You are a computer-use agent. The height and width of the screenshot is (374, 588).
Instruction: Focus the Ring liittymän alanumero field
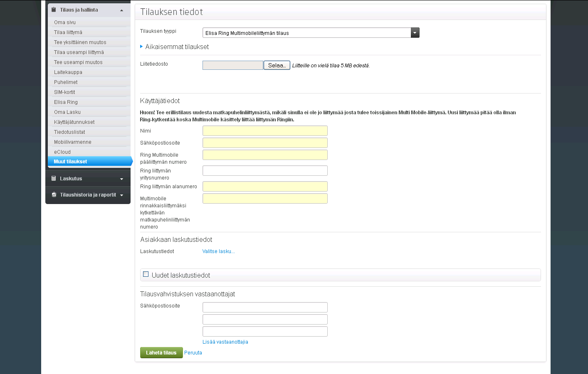click(x=265, y=187)
